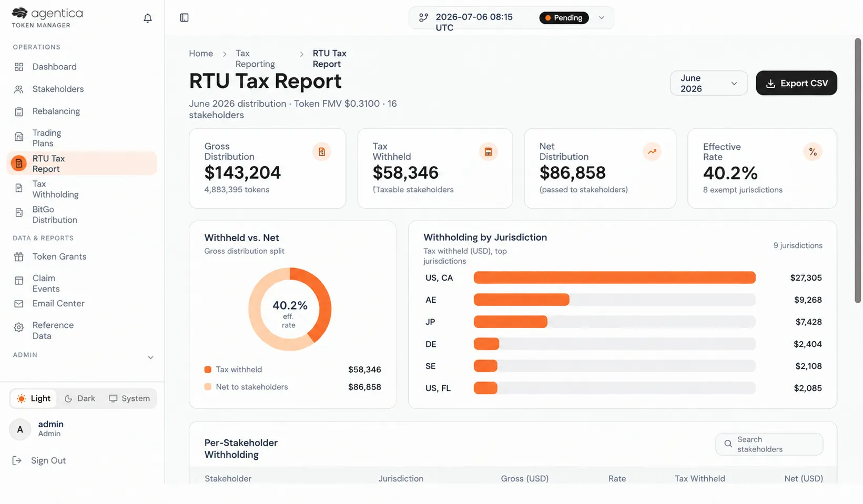The image size is (863, 504).
Task: Open the notifications bell
Action: click(148, 18)
